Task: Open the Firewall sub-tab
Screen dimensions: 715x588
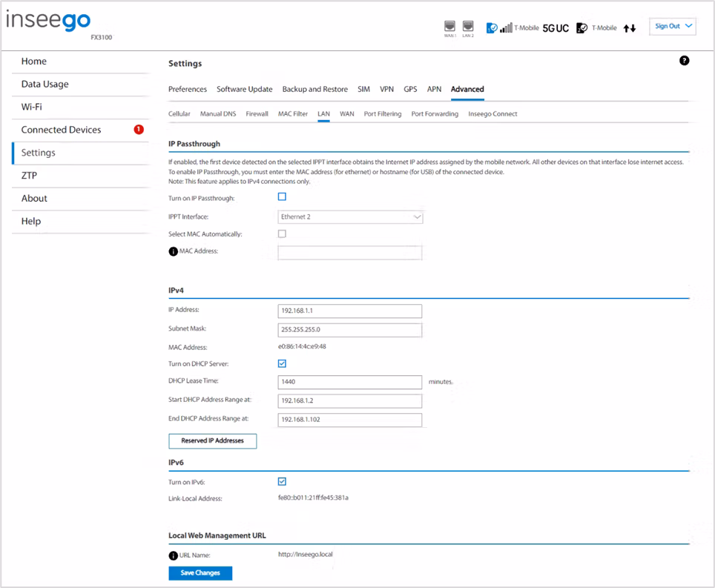Action: [257, 114]
